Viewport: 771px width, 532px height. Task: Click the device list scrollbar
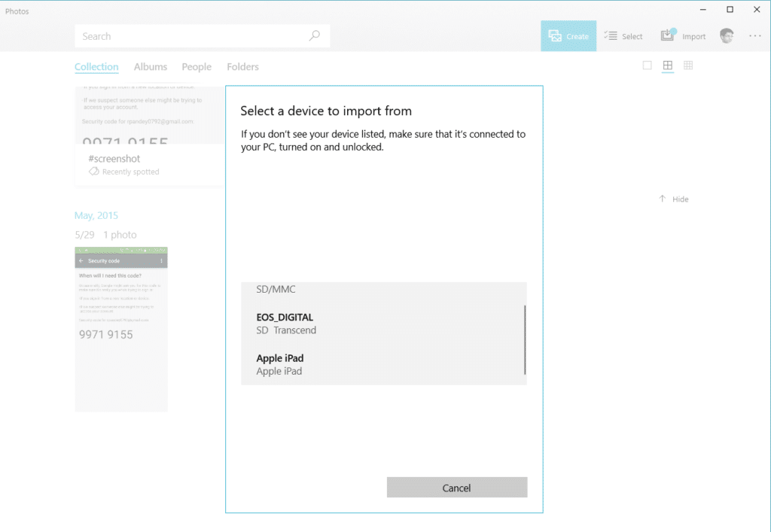pos(524,339)
